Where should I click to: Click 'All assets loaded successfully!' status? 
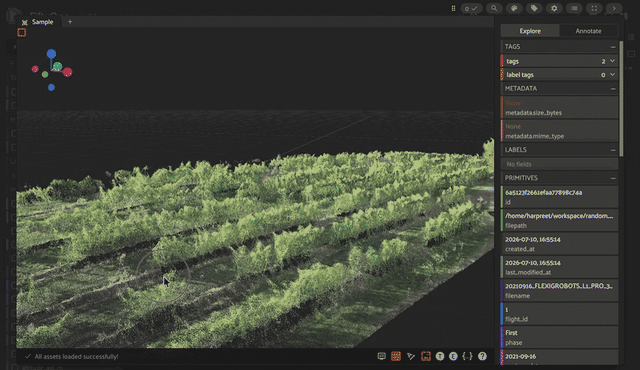tap(76, 357)
